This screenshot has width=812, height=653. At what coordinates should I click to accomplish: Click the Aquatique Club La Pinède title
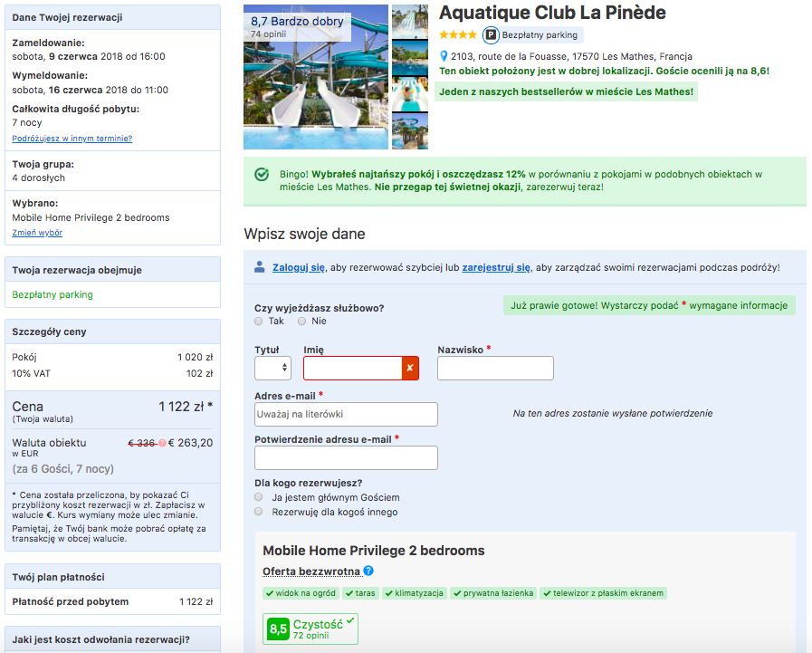pos(552,13)
